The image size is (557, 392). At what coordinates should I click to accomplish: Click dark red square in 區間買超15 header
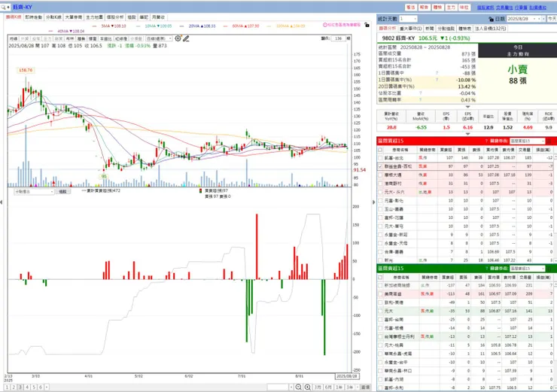549,141
